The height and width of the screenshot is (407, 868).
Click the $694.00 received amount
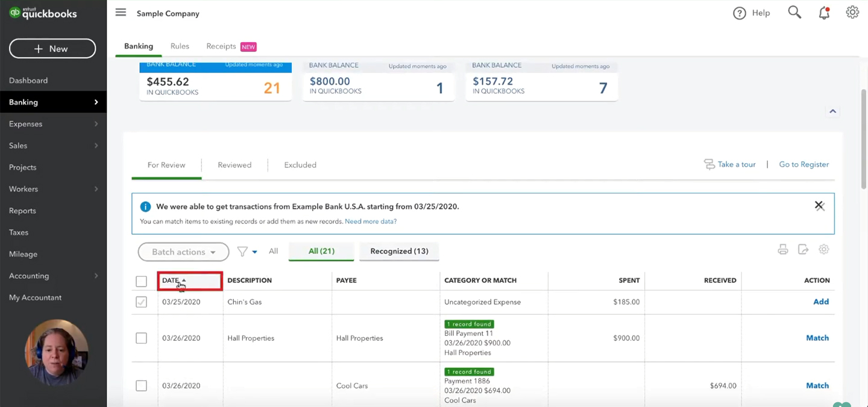pyautogui.click(x=723, y=386)
